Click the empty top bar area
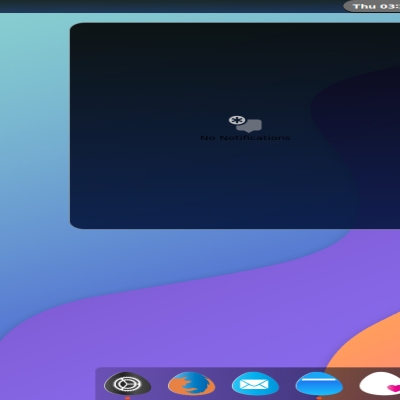The height and width of the screenshot is (400, 400). click(x=167, y=6)
